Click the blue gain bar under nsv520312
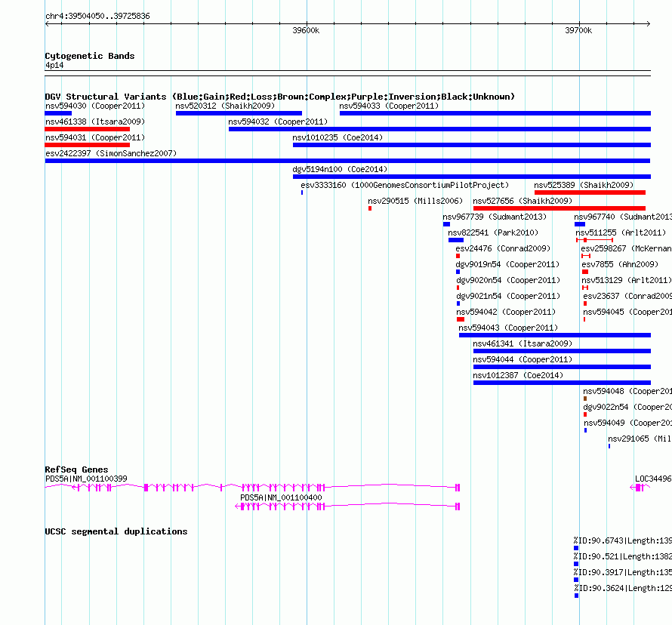Viewport: 672px width, 625px height. click(239, 113)
